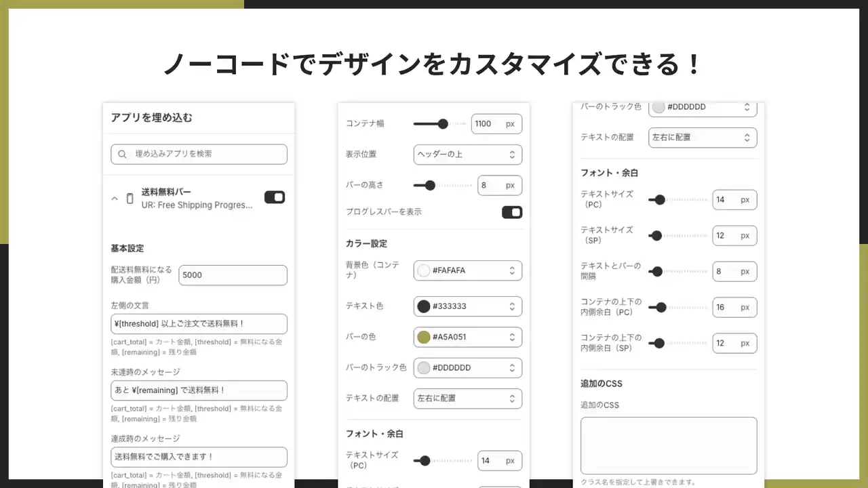Click right panel テキストサイズ(PC) box showing 14
This screenshot has height=488, width=868.
click(734, 200)
